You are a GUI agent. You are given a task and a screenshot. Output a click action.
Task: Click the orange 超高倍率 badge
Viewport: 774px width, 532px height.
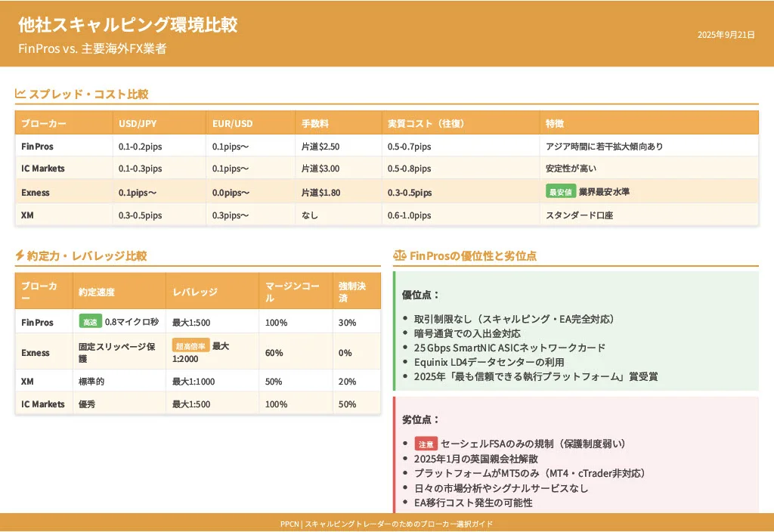tap(190, 346)
